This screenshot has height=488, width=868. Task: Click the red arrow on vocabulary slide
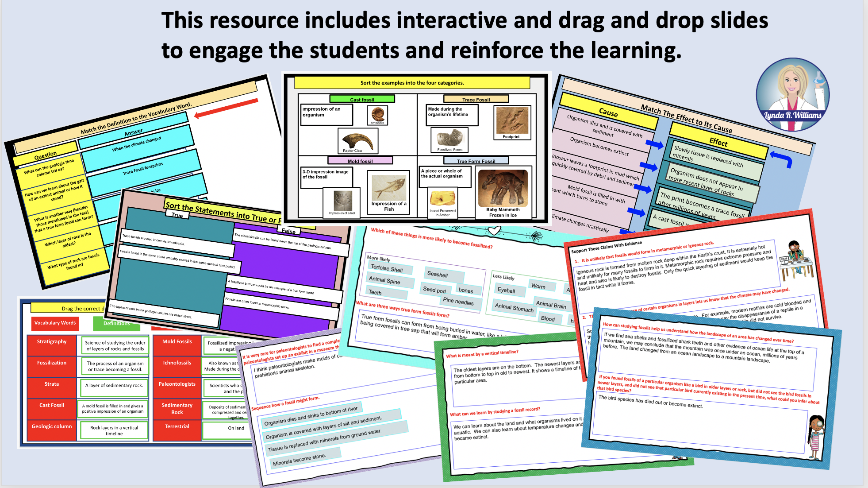226,109
